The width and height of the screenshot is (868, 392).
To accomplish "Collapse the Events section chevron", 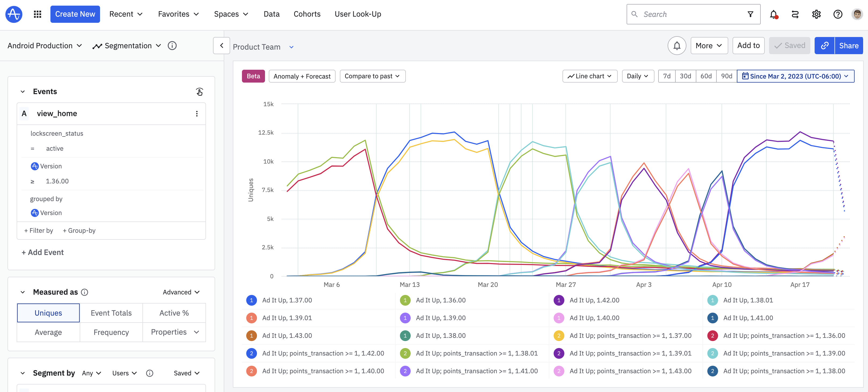I will point(23,92).
